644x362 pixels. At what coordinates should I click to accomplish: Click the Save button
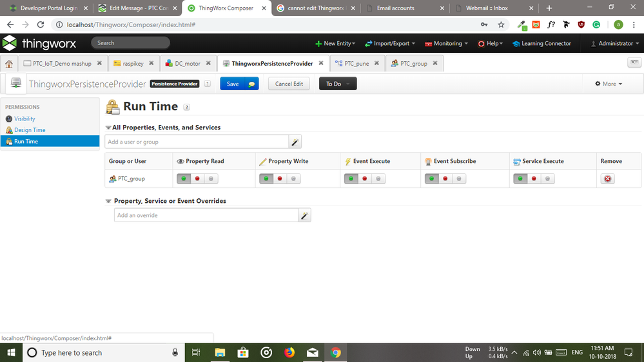233,84
